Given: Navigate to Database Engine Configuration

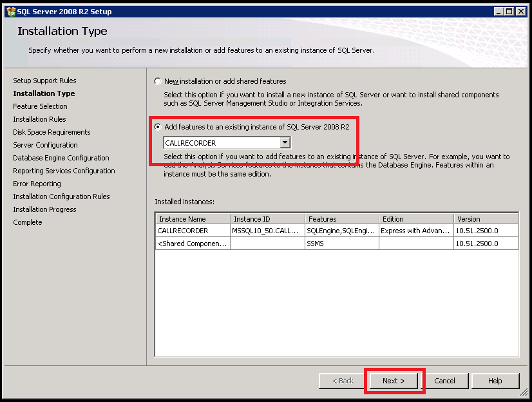Looking at the screenshot, I should (61, 158).
